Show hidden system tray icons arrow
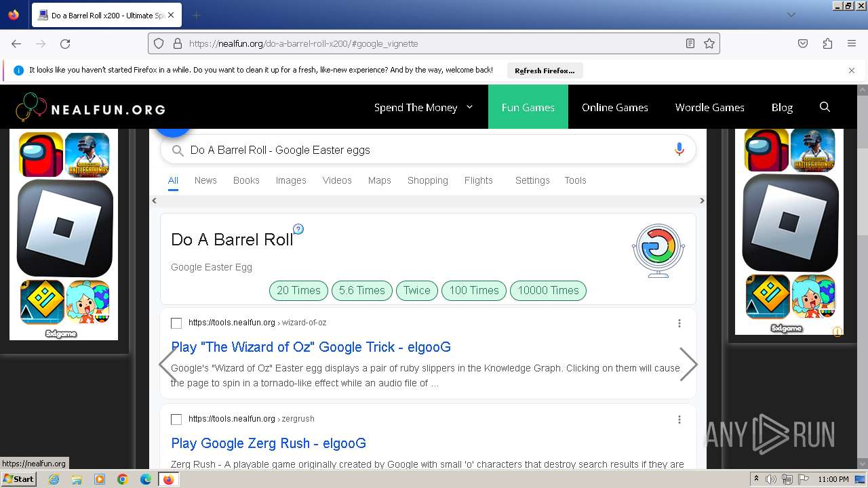This screenshot has width=868, height=488. pyautogui.click(x=756, y=479)
